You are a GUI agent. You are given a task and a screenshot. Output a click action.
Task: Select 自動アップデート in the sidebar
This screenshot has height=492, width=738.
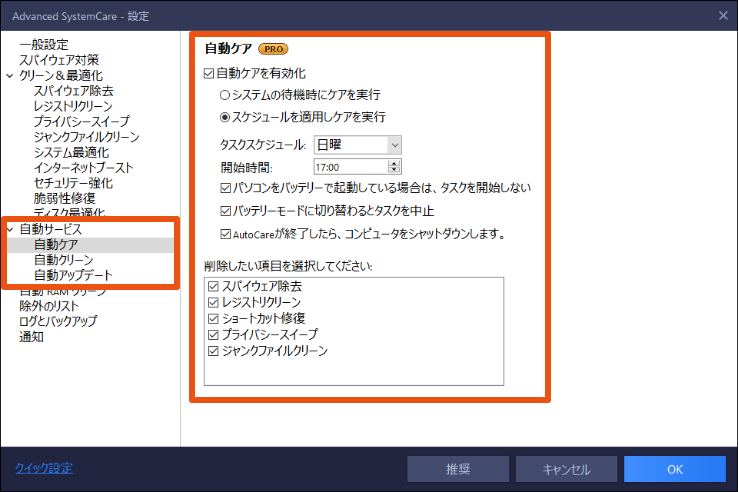[73, 275]
